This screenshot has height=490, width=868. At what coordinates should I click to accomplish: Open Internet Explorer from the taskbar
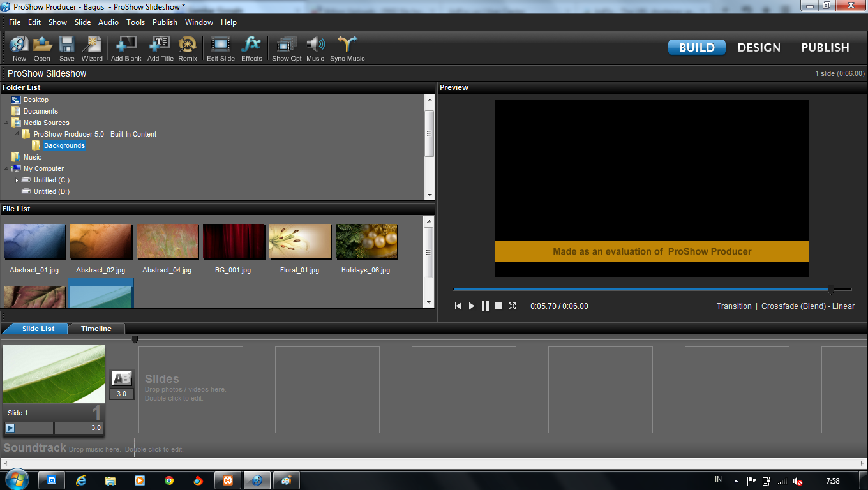81,480
